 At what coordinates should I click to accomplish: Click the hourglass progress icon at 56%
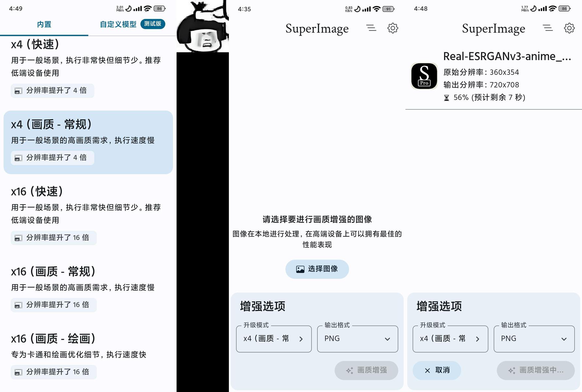pos(447,98)
